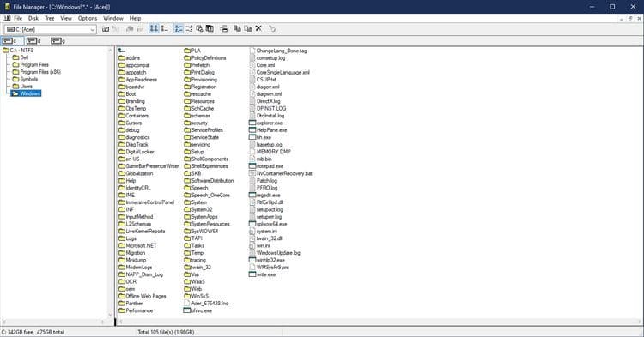Click the Connect Network Drive toolbar icon
Image resolution: width=644 pixels, height=337 pixels.
[106, 28]
